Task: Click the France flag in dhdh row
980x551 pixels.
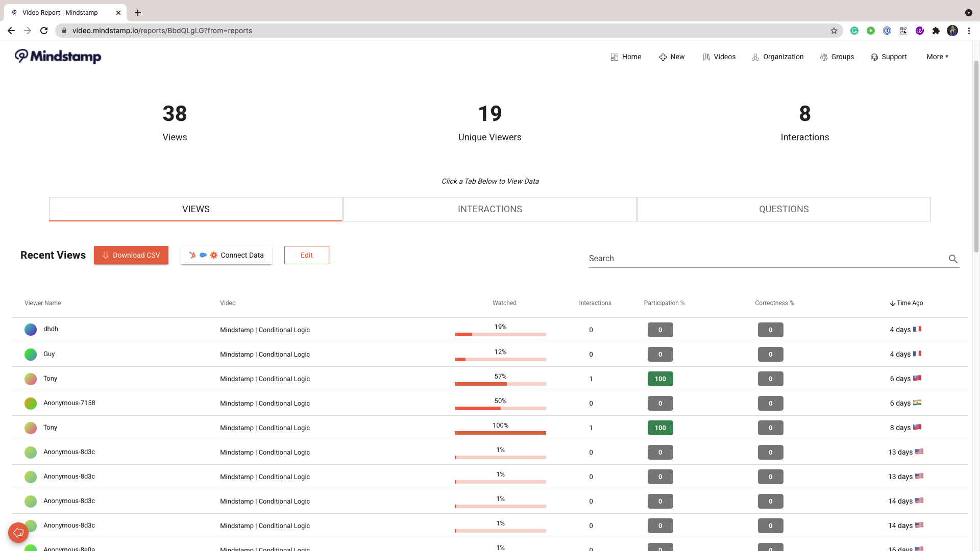Action: (917, 329)
